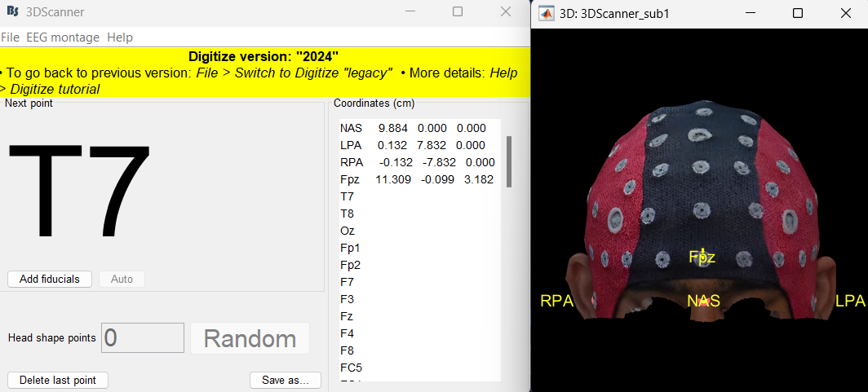This screenshot has width=868, height=392.
Task: Click the Save as... button
Action: pyautogui.click(x=285, y=381)
